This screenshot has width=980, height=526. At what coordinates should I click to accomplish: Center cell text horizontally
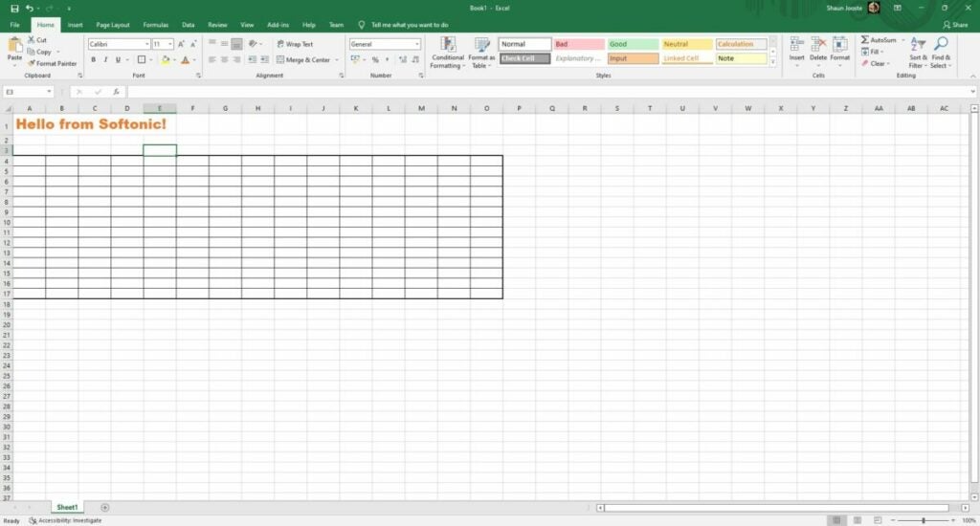(224, 60)
